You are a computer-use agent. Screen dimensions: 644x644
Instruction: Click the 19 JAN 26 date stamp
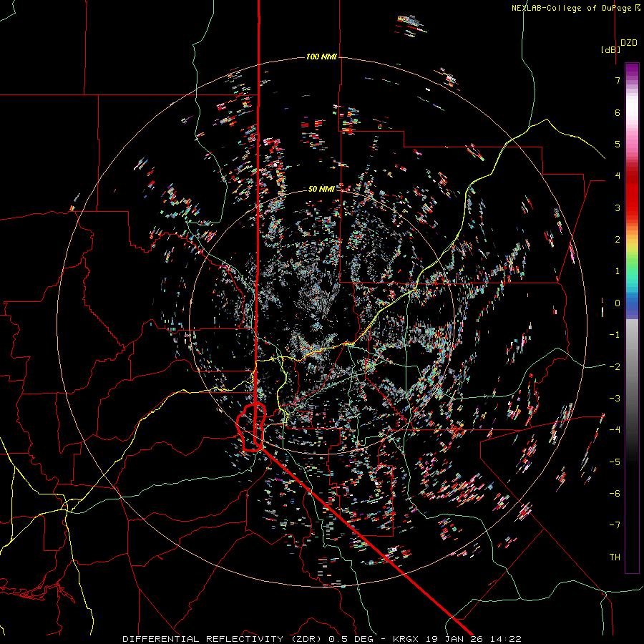tap(456, 639)
